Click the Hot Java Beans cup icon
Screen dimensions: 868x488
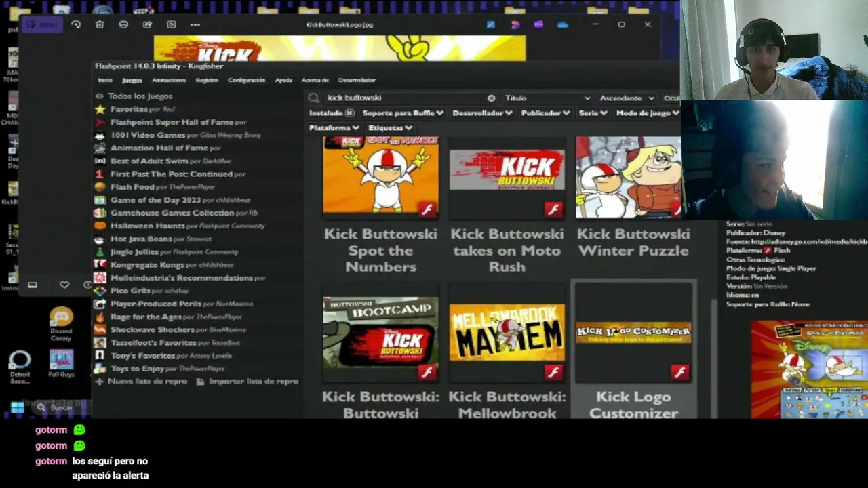(x=100, y=239)
